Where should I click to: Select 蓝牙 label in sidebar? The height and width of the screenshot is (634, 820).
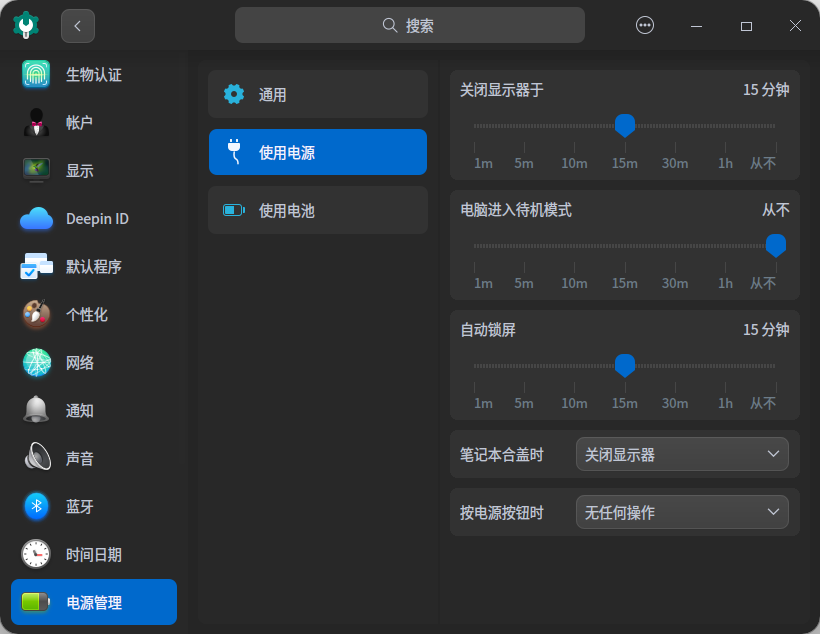(80, 506)
